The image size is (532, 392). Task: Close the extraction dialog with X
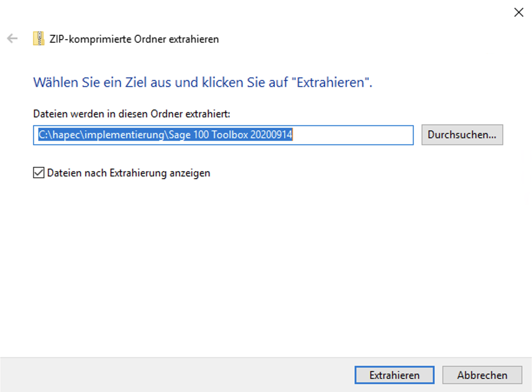(x=519, y=13)
